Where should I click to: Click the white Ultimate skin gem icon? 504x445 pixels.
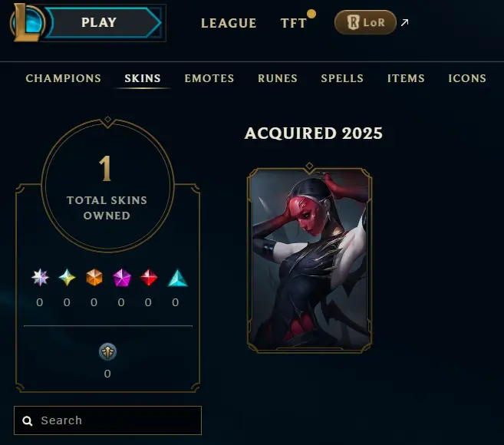[40, 277]
